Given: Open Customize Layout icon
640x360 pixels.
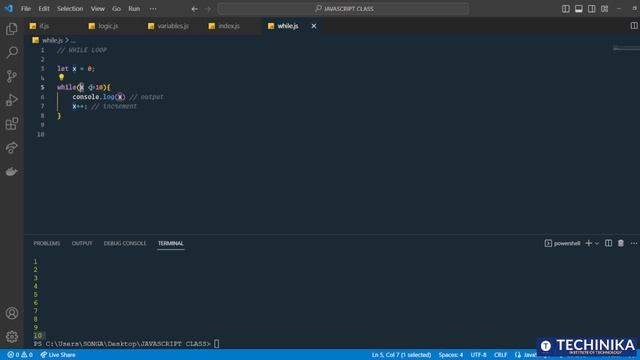Looking at the screenshot, I should coord(604,9).
